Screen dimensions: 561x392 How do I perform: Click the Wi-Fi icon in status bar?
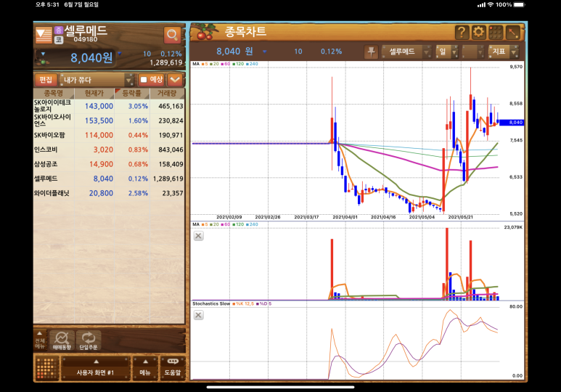pos(490,4)
